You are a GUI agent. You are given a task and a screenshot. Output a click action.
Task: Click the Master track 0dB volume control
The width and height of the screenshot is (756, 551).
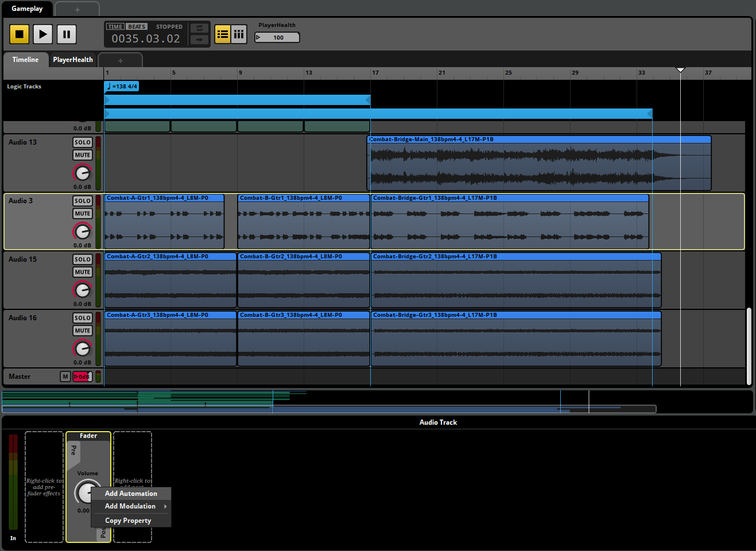coord(82,377)
